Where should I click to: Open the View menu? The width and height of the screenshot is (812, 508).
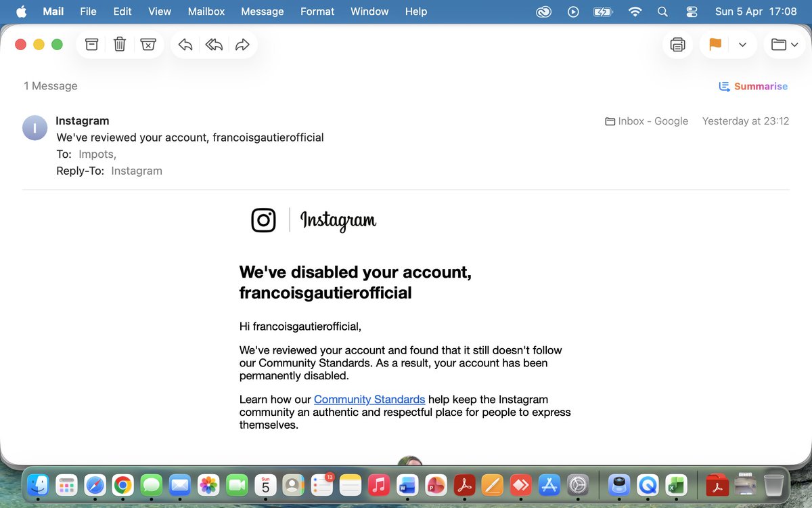click(x=160, y=12)
